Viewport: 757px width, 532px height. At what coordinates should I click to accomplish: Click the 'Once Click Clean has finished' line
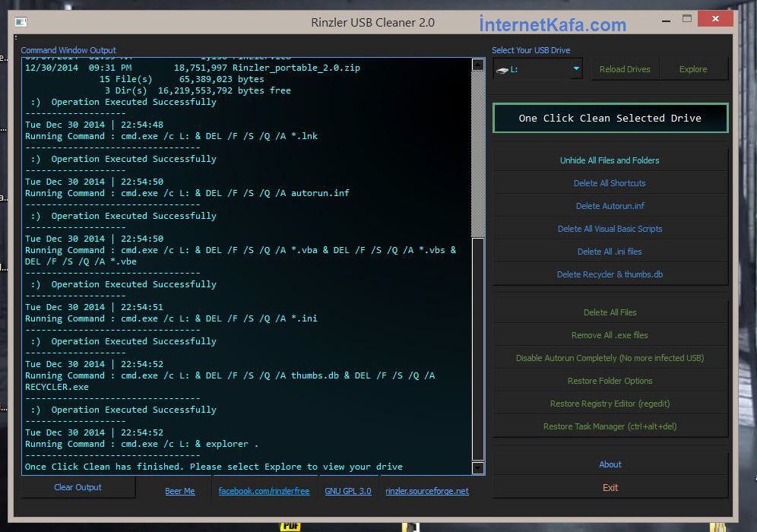point(214,467)
